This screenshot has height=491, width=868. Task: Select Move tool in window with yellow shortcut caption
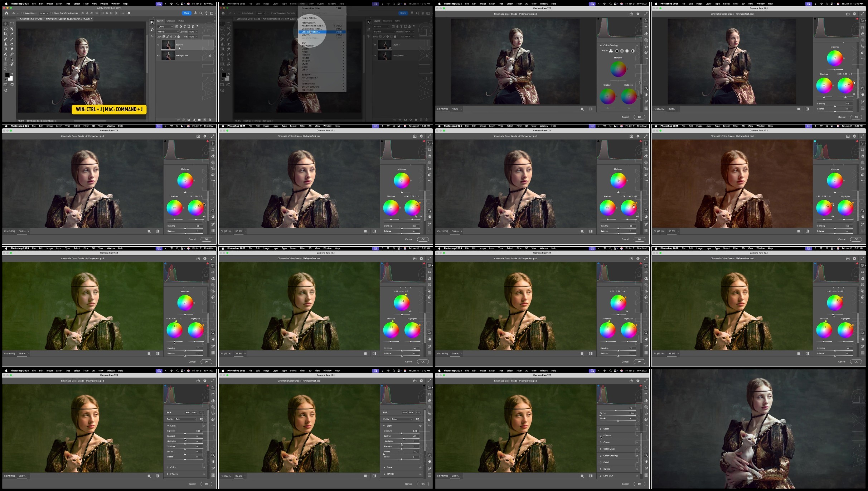pos(5,24)
